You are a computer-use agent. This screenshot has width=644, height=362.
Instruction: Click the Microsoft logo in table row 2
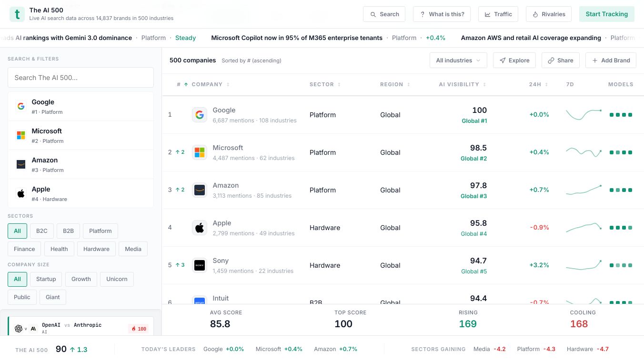pos(200,152)
